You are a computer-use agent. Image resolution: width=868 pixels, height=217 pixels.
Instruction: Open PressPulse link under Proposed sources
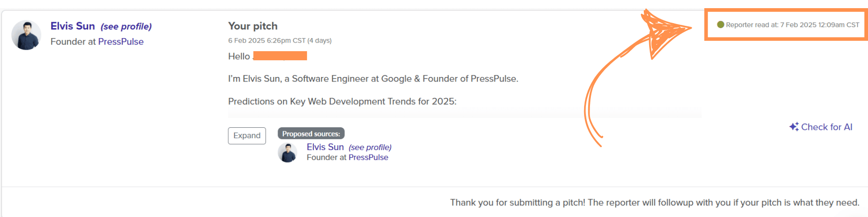[x=368, y=157]
